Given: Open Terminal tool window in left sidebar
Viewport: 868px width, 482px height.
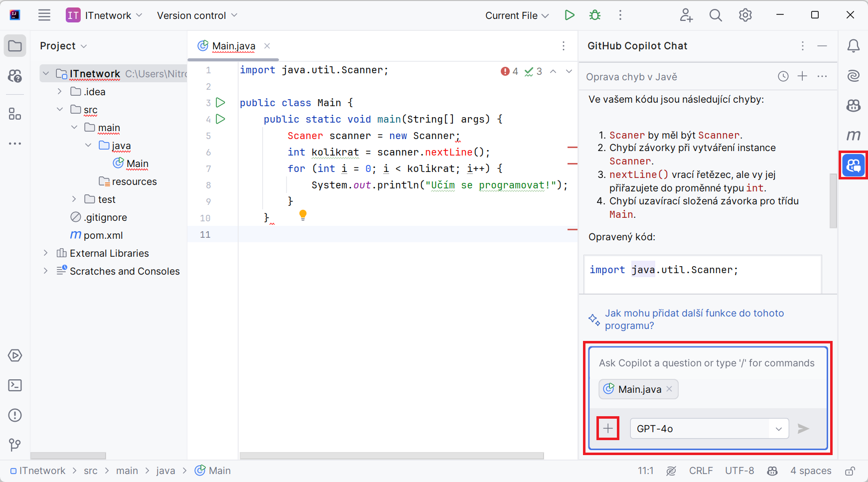Looking at the screenshot, I should tap(15, 385).
